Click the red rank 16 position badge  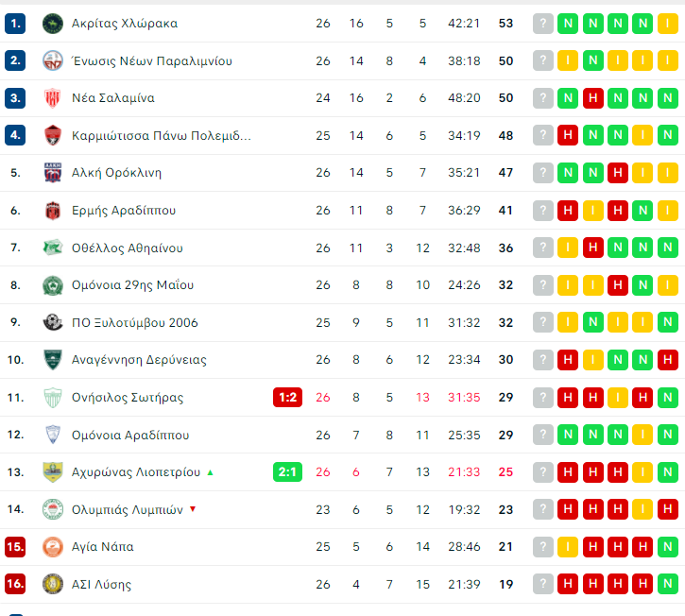[x=15, y=585]
